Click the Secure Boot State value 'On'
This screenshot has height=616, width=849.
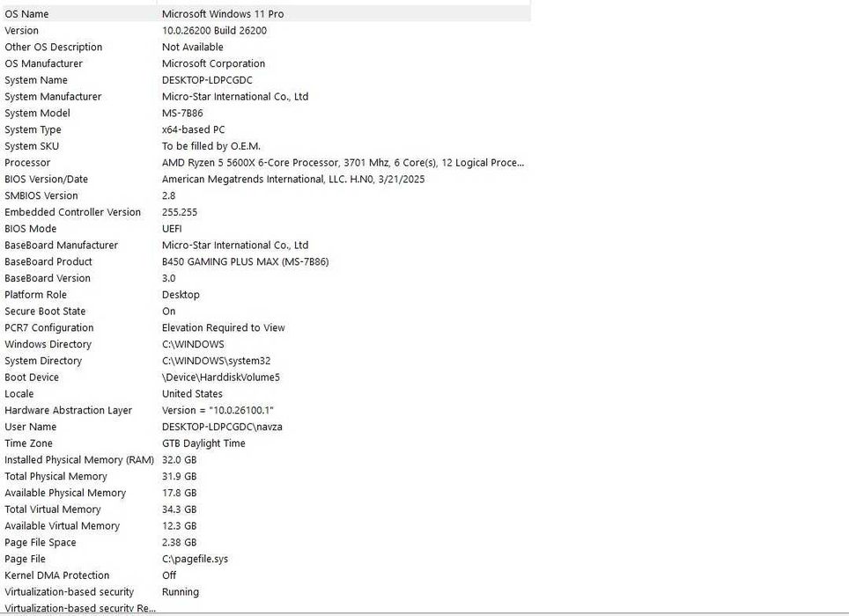[168, 311]
